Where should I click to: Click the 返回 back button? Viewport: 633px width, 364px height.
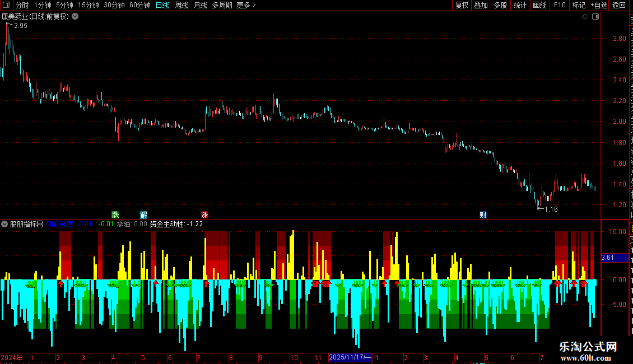(619, 5)
